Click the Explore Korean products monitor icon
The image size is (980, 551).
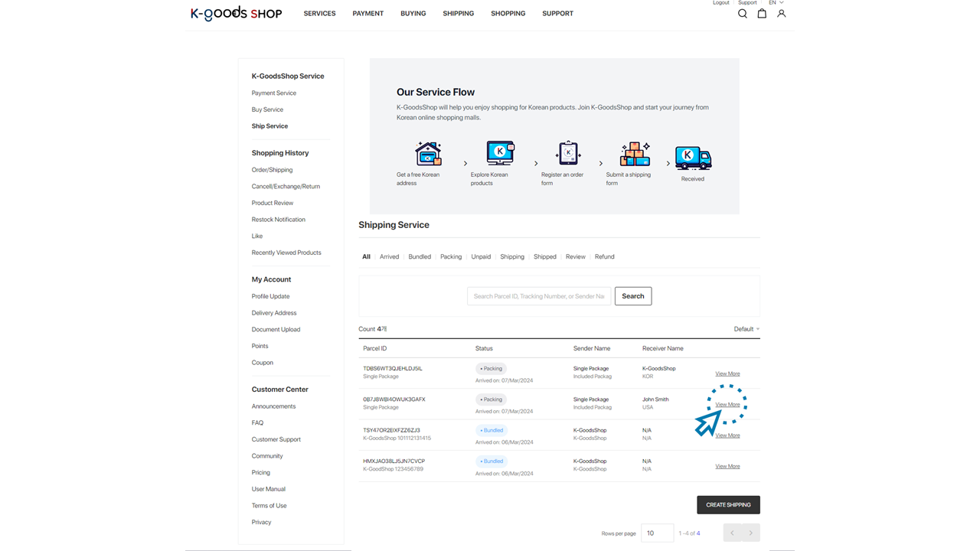(500, 153)
